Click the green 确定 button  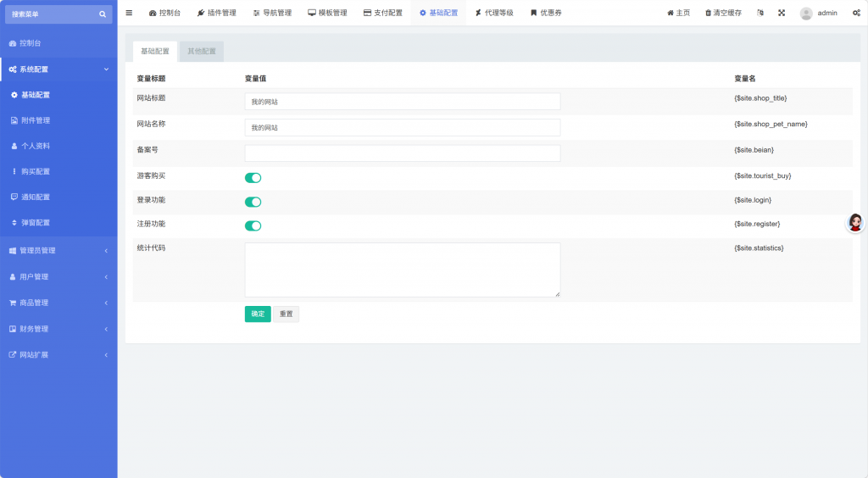[258, 314]
